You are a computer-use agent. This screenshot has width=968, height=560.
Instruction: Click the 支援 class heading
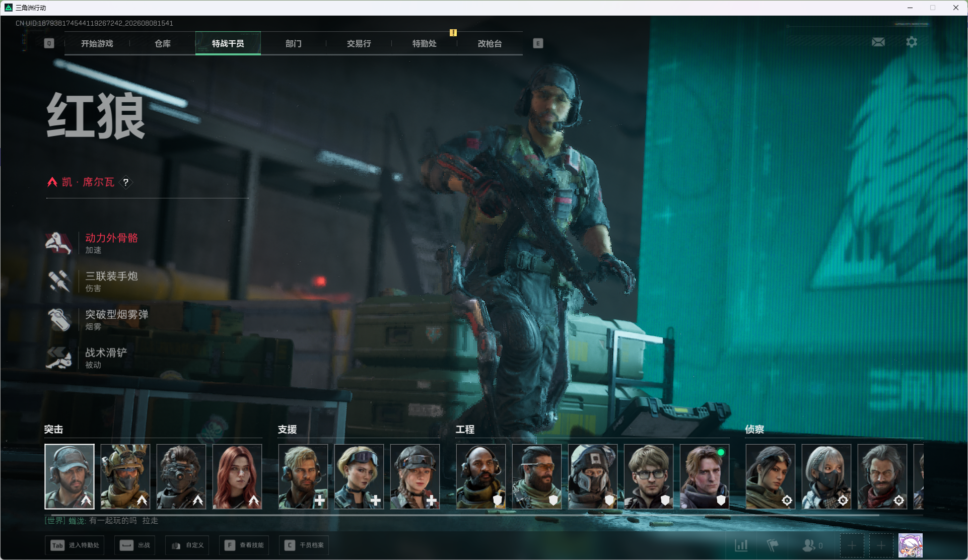point(287,430)
